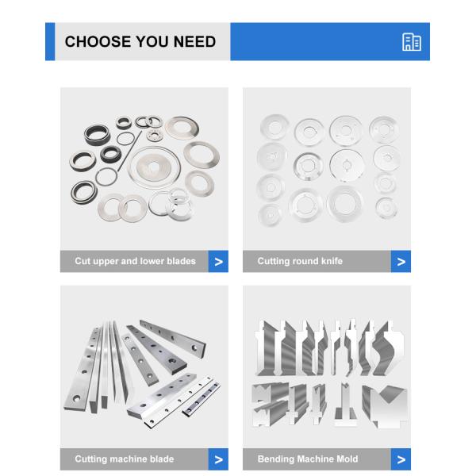Click the large V-shaped die block in molds image
The image size is (476, 476).
389,407
